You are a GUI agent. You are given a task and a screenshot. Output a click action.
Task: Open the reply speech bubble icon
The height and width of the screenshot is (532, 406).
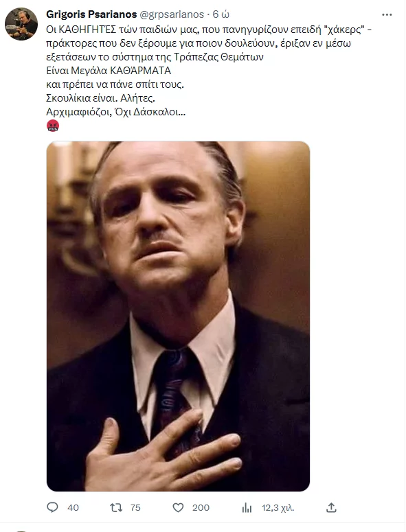(x=52, y=507)
